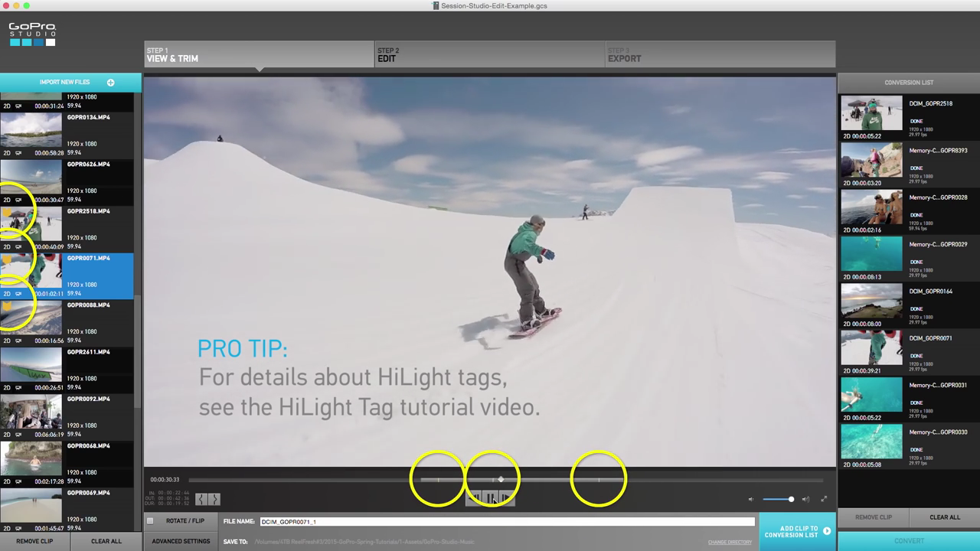Click the Convert button
The height and width of the screenshot is (551, 980).
[x=909, y=540]
